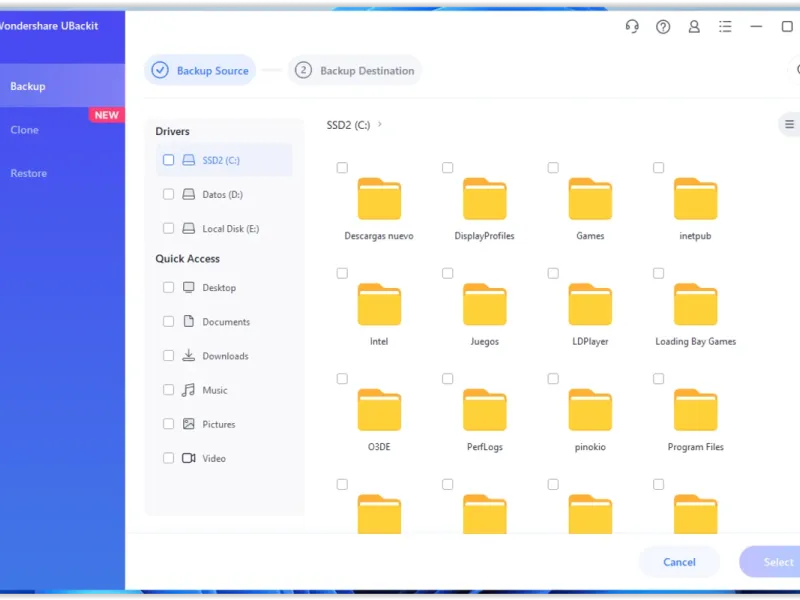
Task: Open the Juegos folder icon
Action: click(x=485, y=305)
